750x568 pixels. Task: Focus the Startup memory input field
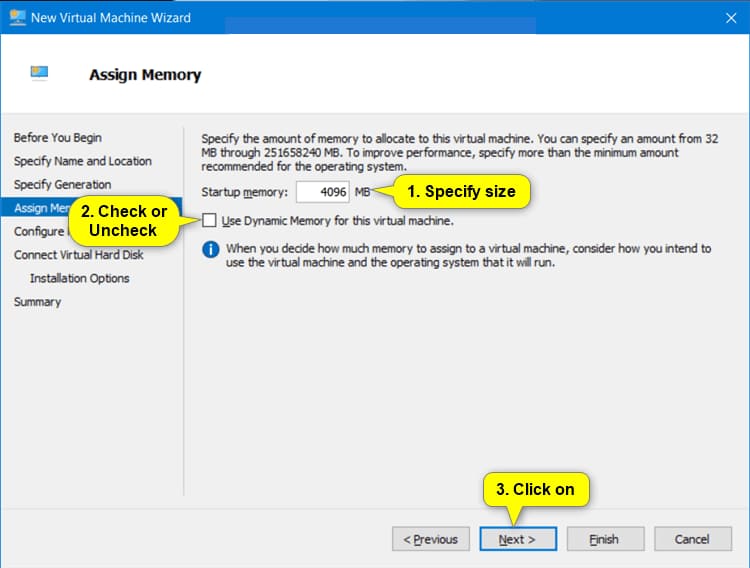322,191
